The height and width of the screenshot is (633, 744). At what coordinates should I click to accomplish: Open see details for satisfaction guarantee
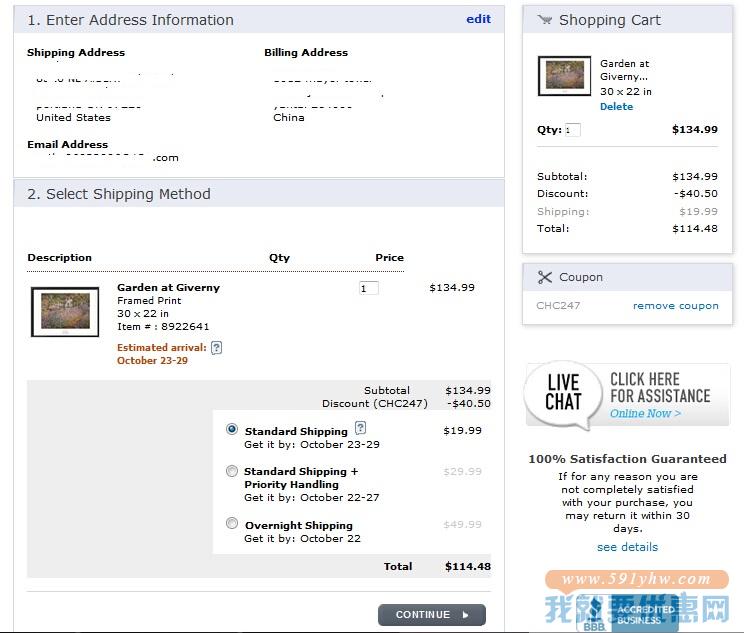pyautogui.click(x=627, y=547)
